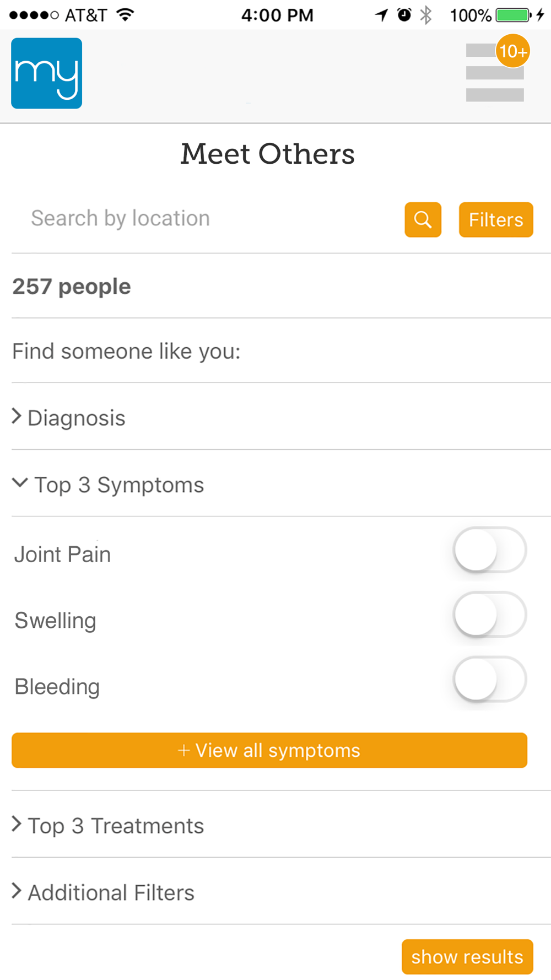Click View all symptoms button
The image size is (551, 980).
tap(269, 750)
